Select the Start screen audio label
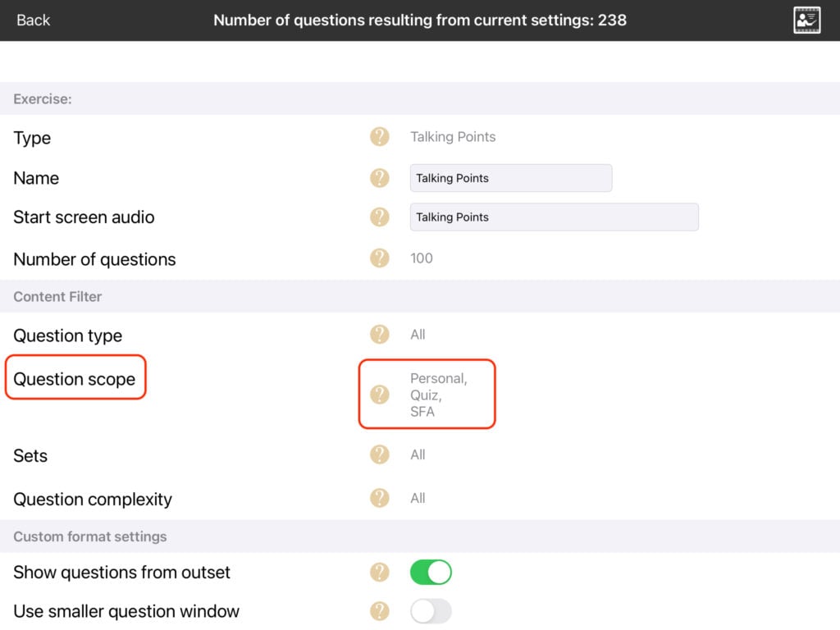Viewport: 840px width, 630px height. click(84, 217)
